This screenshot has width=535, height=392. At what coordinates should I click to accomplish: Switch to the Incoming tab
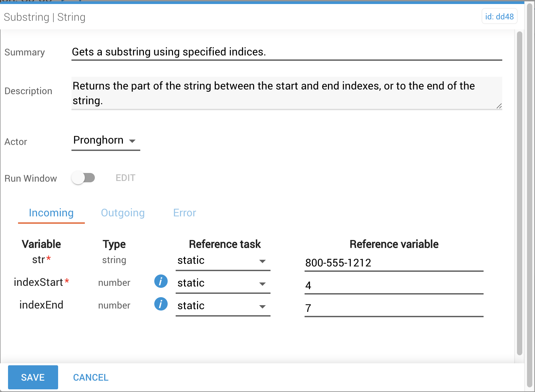(x=51, y=213)
